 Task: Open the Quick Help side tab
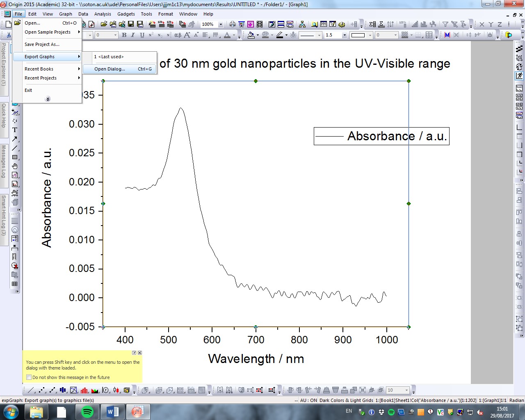4,115
